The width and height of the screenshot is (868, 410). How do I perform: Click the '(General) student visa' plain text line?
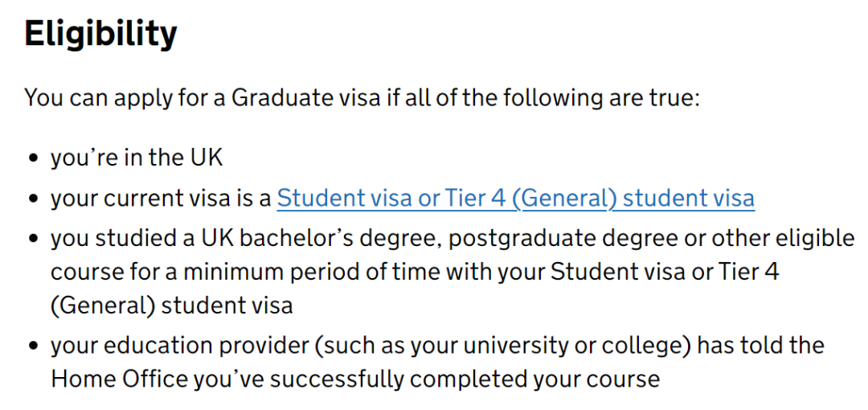[172, 306]
